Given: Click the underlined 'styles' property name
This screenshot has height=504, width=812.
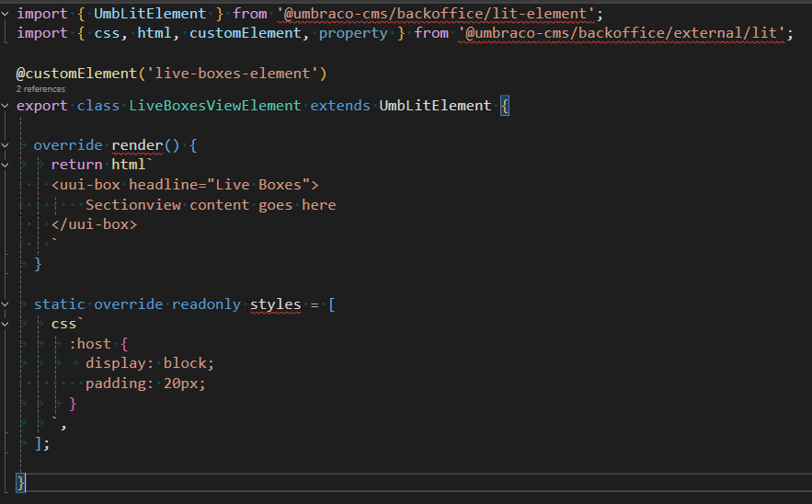Looking at the screenshot, I should (276, 304).
